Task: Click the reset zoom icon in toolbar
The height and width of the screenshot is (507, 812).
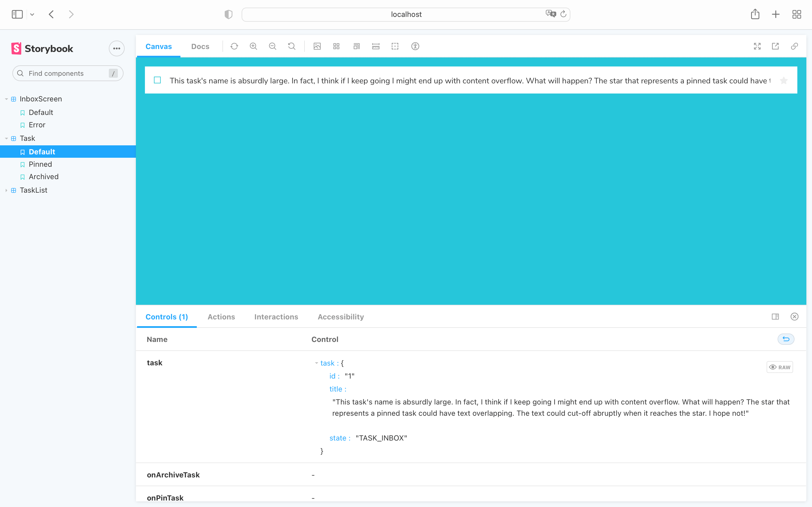Action: [x=291, y=47]
